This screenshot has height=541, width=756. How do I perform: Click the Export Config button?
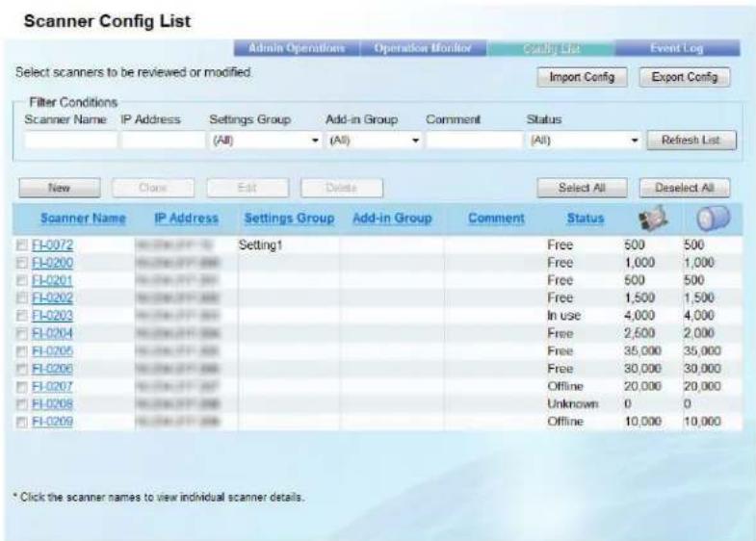(x=685, y=77)
